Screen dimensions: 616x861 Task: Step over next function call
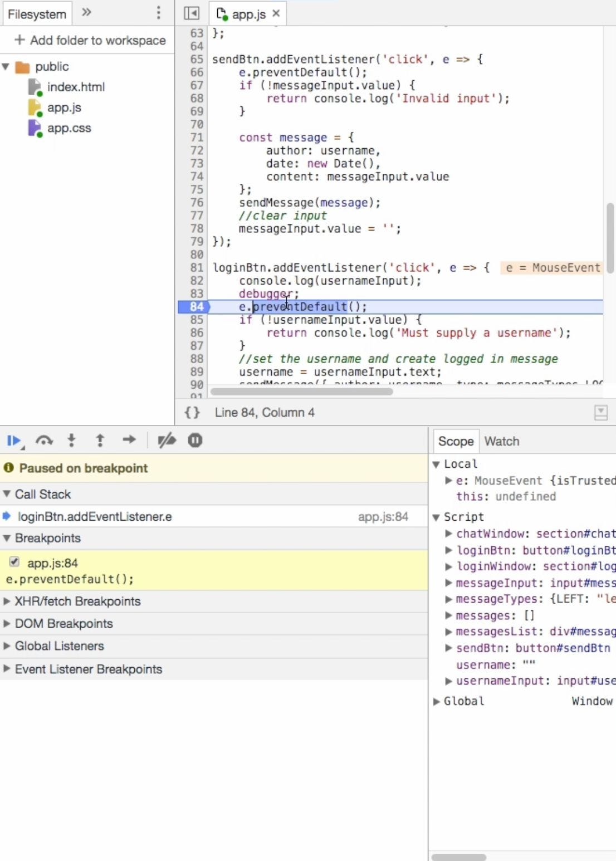click(x=44, y=441)
